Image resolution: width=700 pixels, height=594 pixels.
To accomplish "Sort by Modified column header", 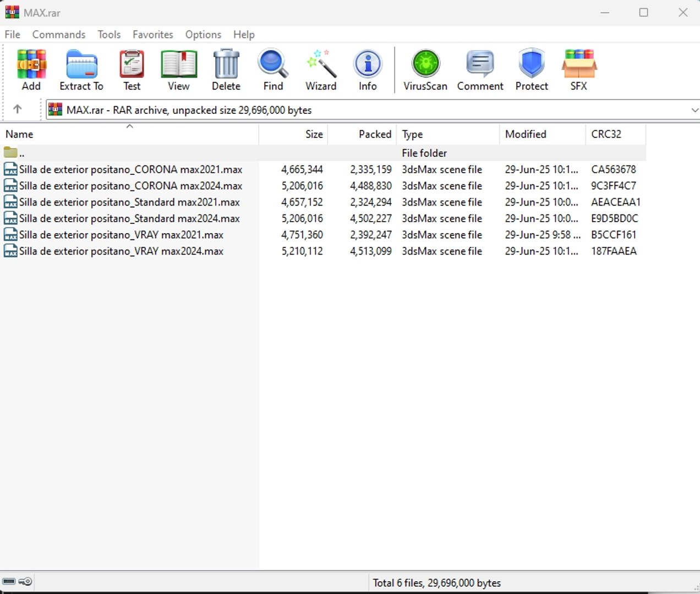I will [x=543, y=134].
